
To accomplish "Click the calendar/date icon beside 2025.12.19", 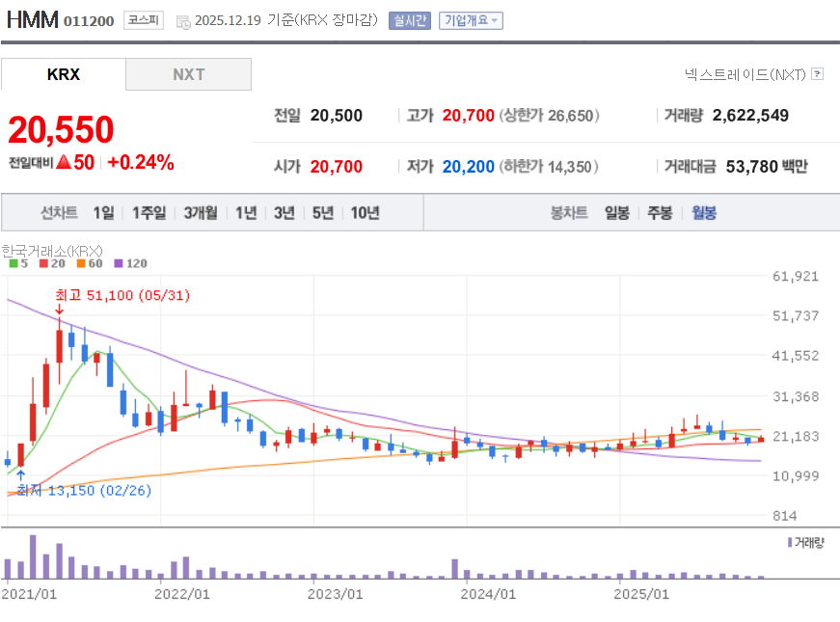I will [x=183, y=22].
